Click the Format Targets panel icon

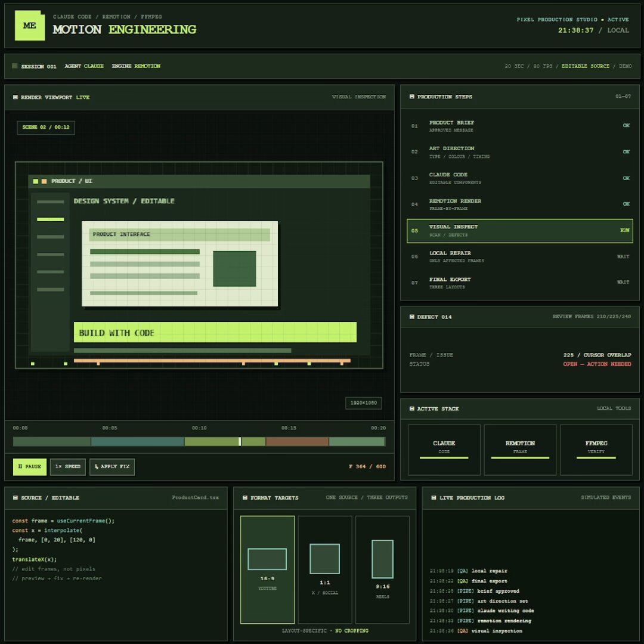point(245,498)
